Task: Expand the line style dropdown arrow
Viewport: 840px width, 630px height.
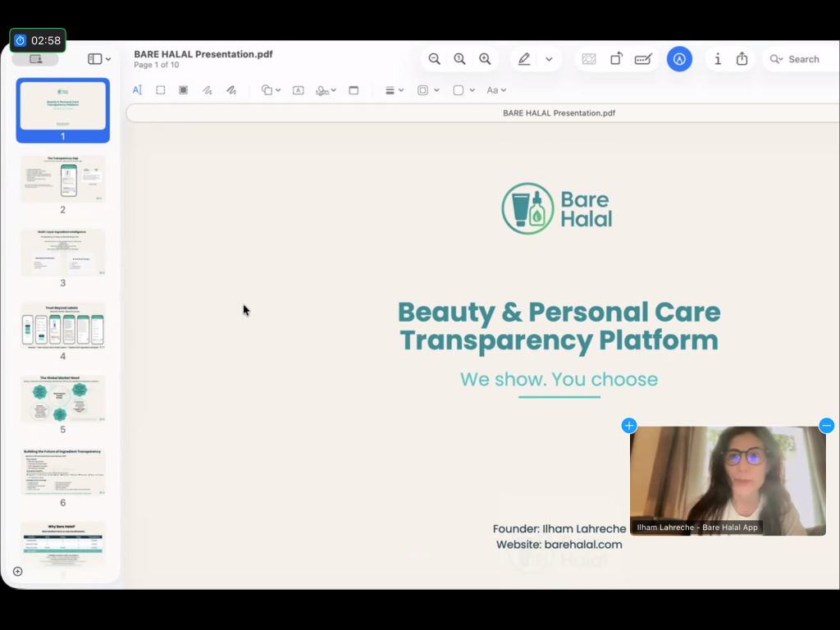Action: point(400,90)
